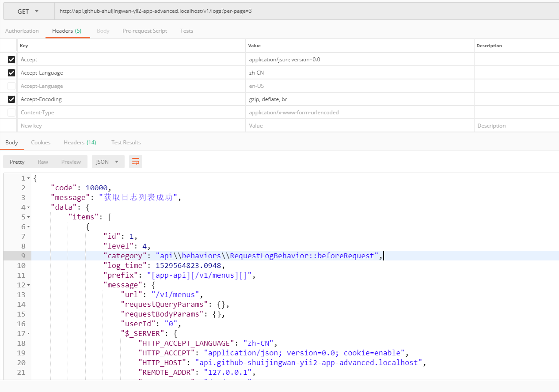Open the Test Results tab
Viewport: 559px width, 392px height.
126,143
